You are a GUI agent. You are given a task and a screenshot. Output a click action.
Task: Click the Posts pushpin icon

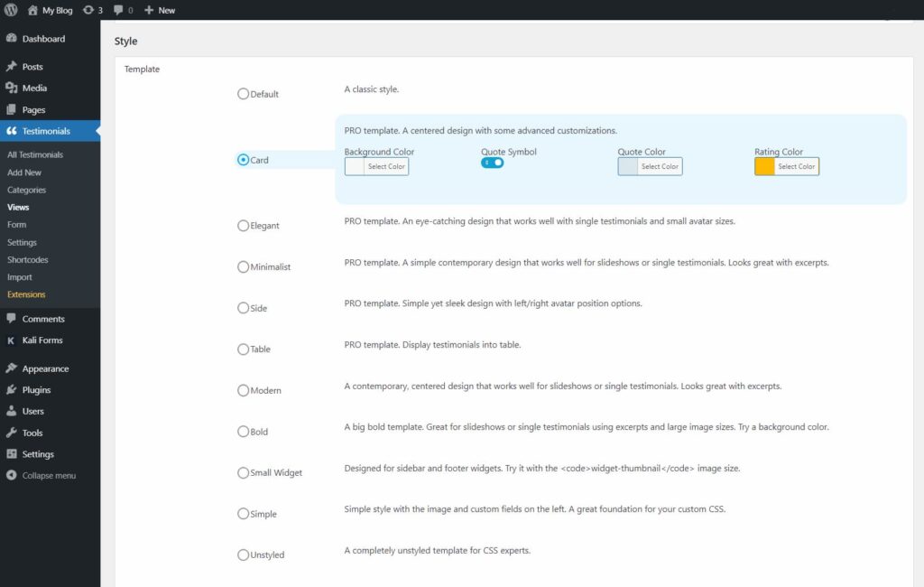click(11, 67)
